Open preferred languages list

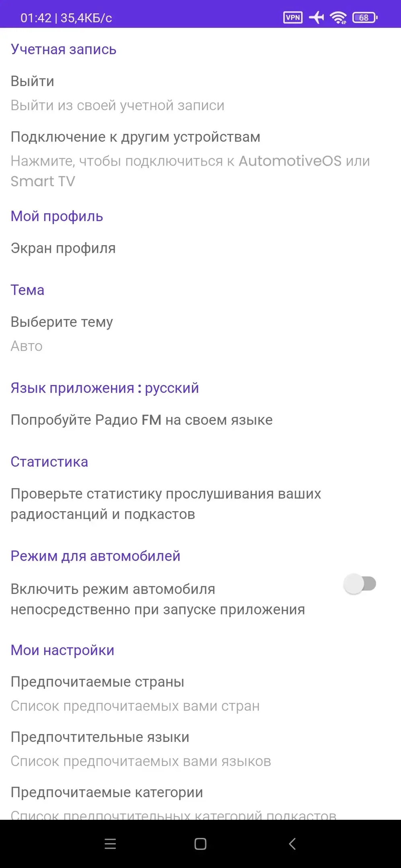[100, 737]
